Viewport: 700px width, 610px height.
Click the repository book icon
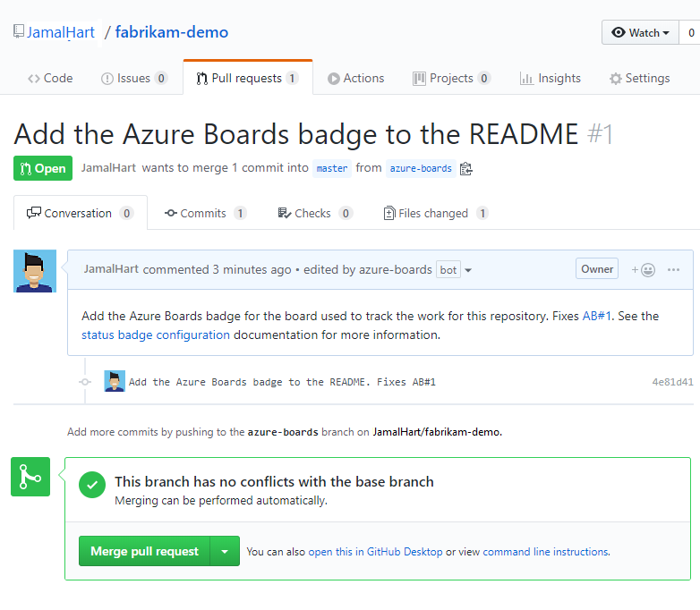tap(18, 32)
